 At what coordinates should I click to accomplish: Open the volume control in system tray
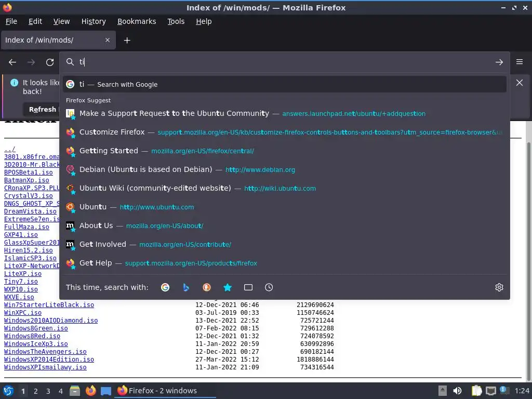pyautogui.click(x=457, y=391)
